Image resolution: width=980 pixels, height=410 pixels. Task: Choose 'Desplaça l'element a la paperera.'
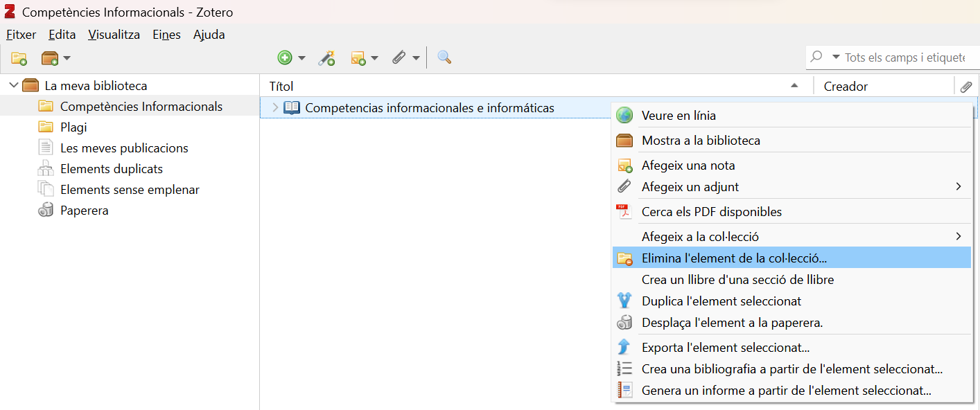coord(791,323)
